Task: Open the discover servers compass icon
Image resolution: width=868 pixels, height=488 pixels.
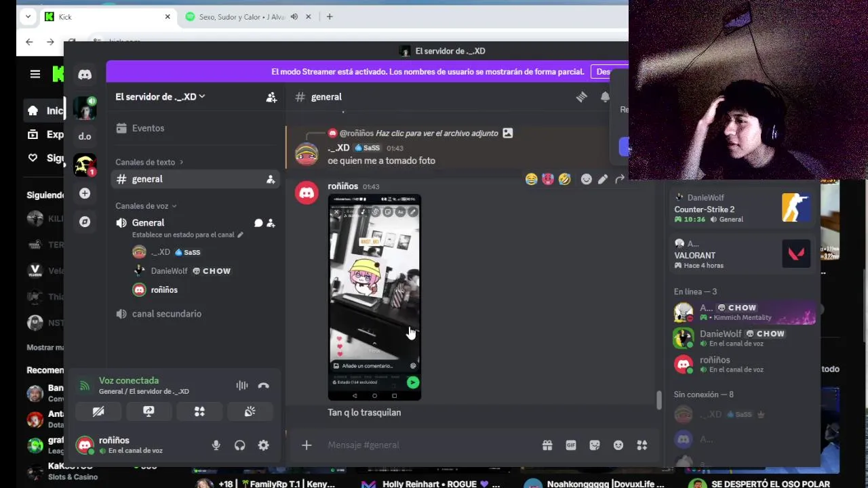Action: [x=85, y=222]
